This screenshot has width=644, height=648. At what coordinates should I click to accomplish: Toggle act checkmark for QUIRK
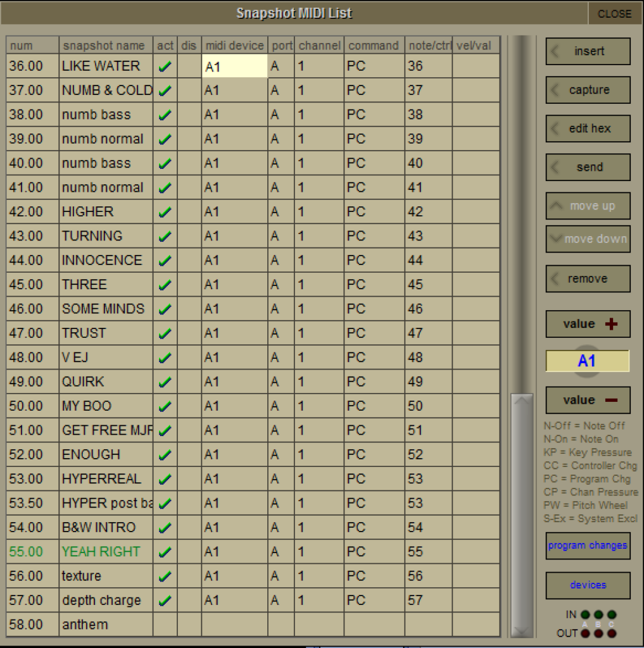point(165,382)
